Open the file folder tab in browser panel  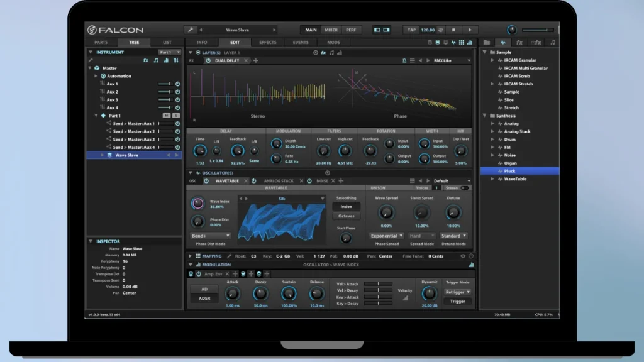tap(487, 42)
